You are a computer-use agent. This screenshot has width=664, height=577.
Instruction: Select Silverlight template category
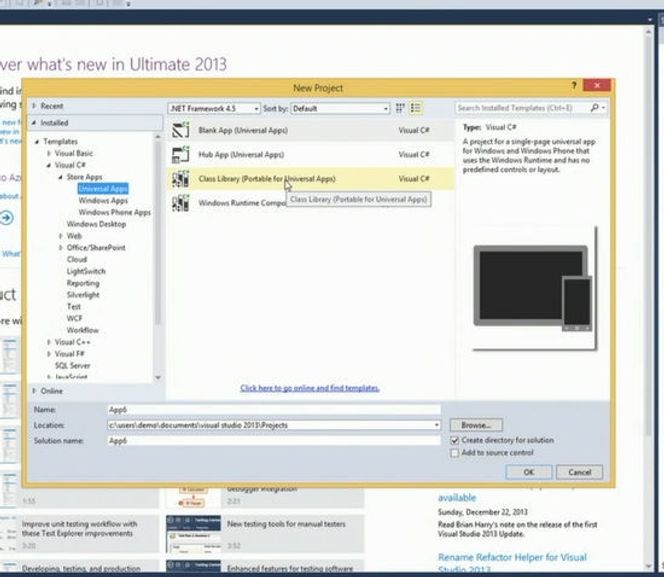pyautogui.click(x=83, y=295)
